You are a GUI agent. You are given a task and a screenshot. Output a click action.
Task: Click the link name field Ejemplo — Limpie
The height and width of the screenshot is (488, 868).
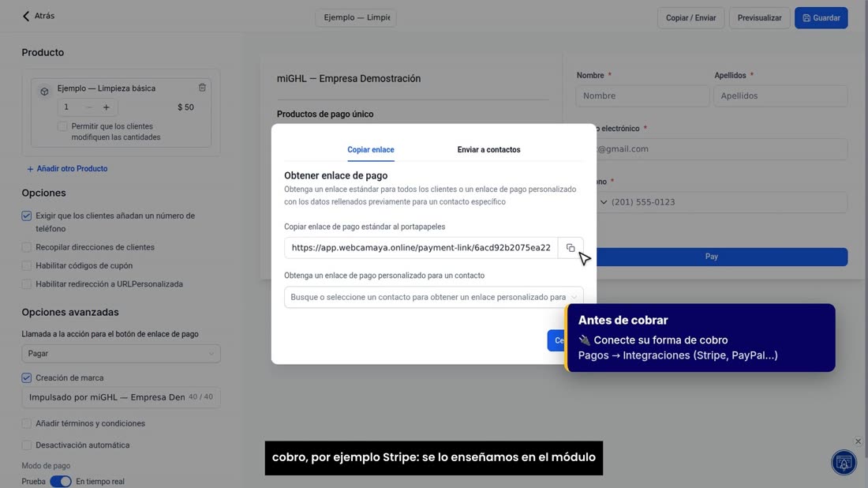[356, 17]
